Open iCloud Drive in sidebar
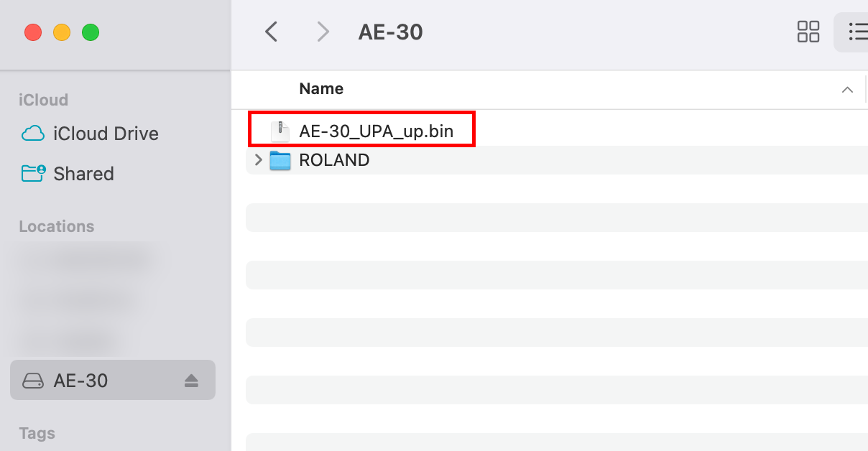 tap(106, 134)
